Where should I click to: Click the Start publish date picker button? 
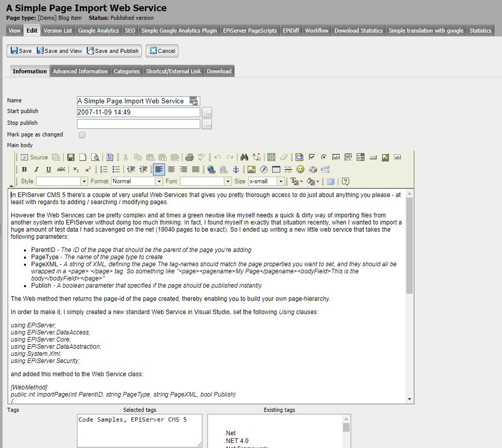click(x=207, y=113)
